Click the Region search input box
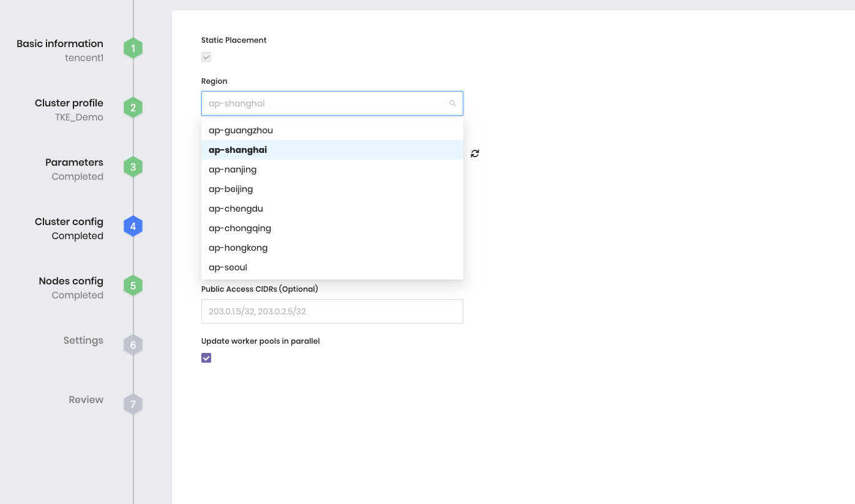The image size is (855, 504). 324,103
